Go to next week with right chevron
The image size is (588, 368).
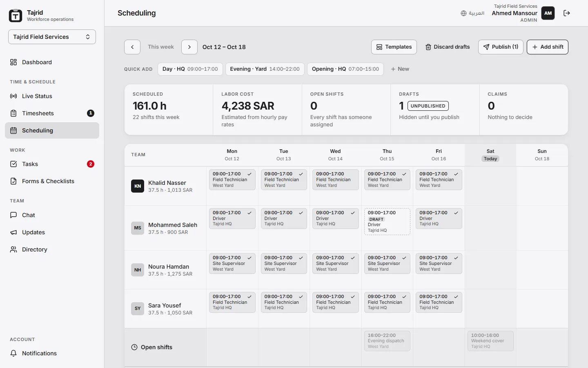click(189, 47)
